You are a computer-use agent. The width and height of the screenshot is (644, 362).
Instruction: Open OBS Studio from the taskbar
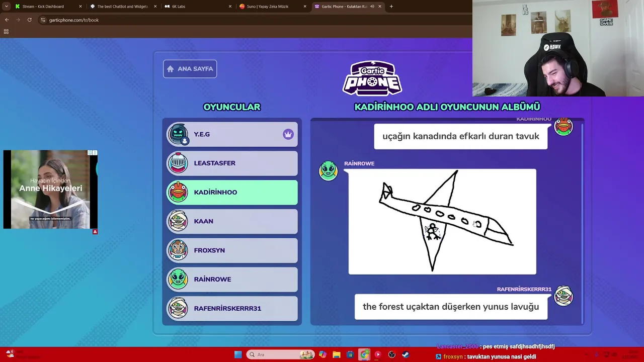click(x=392, y=354)
